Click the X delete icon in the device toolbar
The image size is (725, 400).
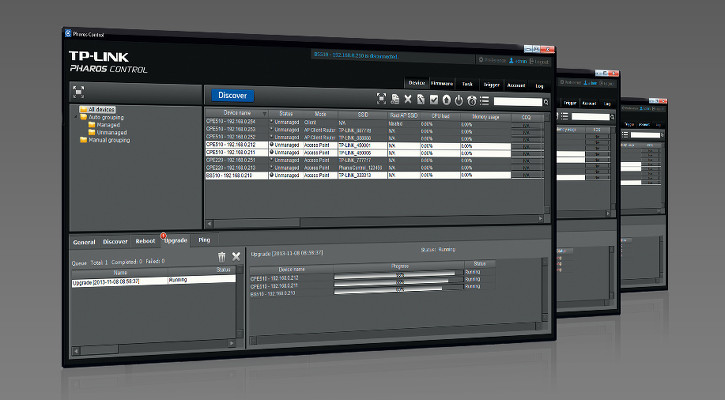click(x=408, y=99)
